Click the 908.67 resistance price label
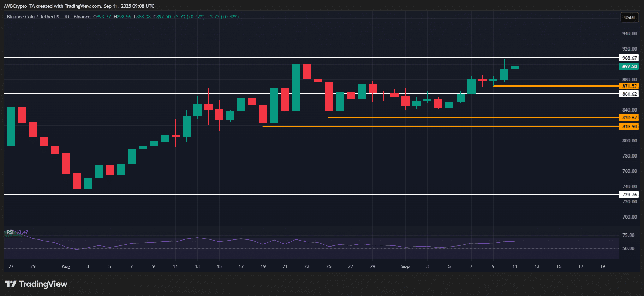This screenshot has width=644, height=296. pos(629,58)
